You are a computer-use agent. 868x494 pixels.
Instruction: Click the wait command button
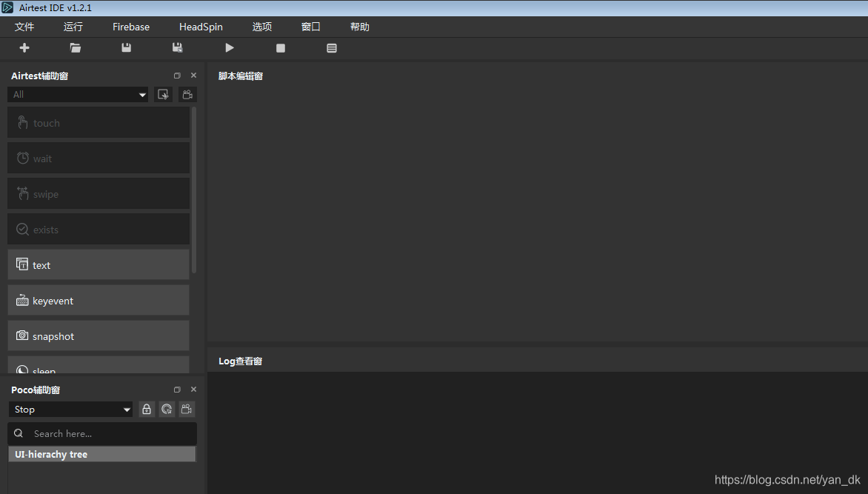(99, 158)
